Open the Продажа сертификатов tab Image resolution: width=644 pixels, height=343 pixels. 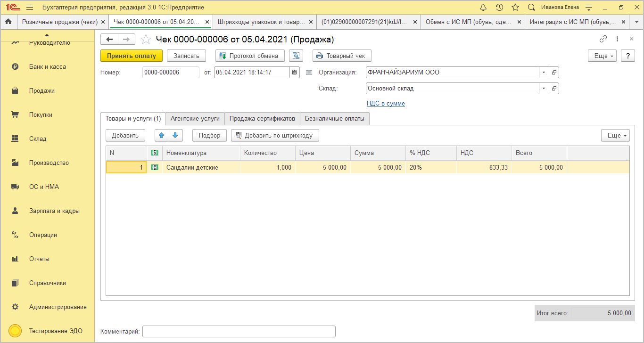click(x=262, y=119)
